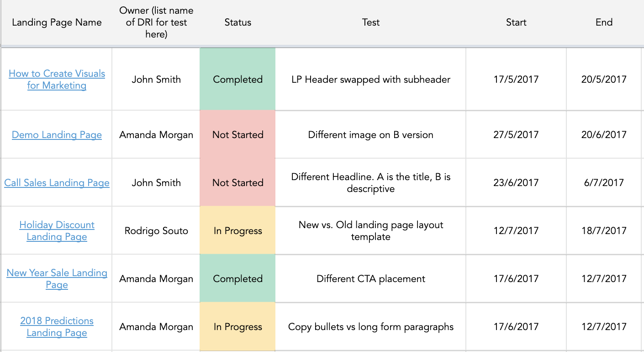Screen dimensions: 644x352
Task: Open Holiday Discount Landing Page link
Action: click(x=57, y=231)
